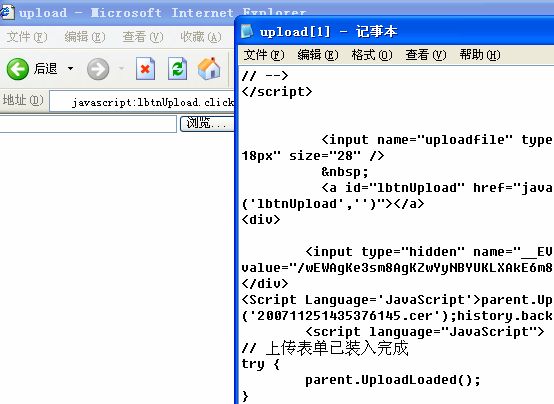Screen dimensions: 554x404
Task: Click the <Script Language='JavaScript'> line in Notepad
Action: coord(397,300)
